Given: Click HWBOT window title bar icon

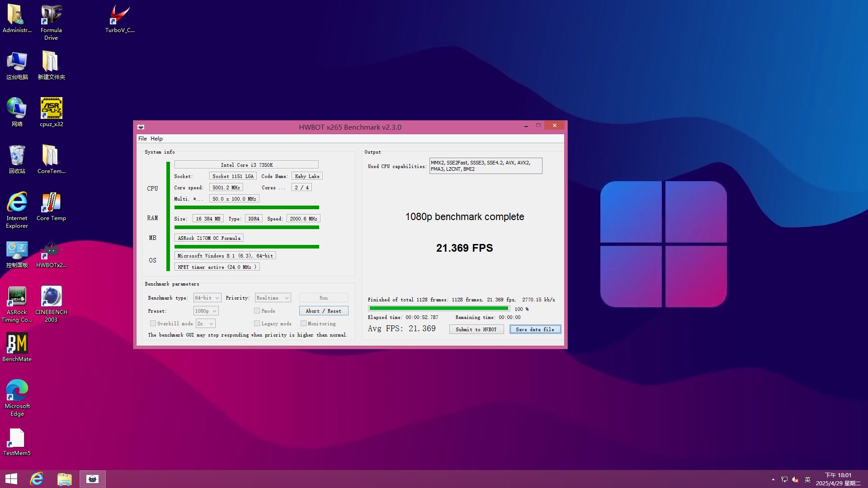Looking at the screenshot, I should [141, 127].
